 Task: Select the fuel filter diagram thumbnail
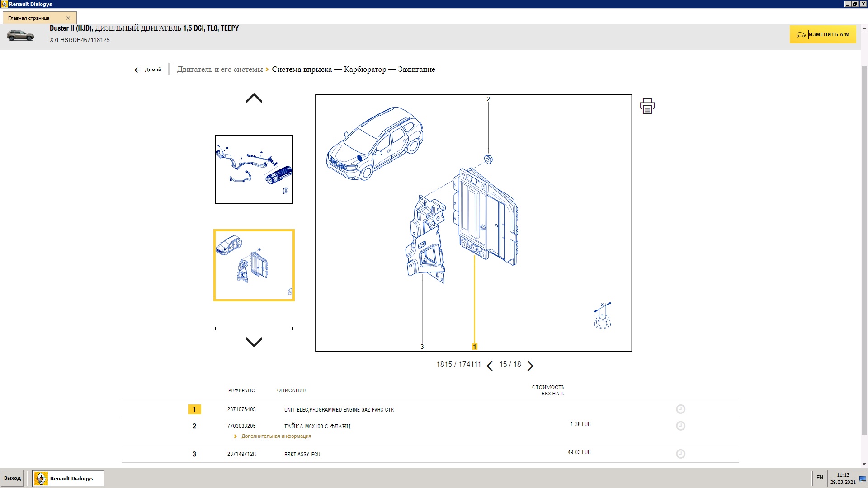[x=254, y=169]
